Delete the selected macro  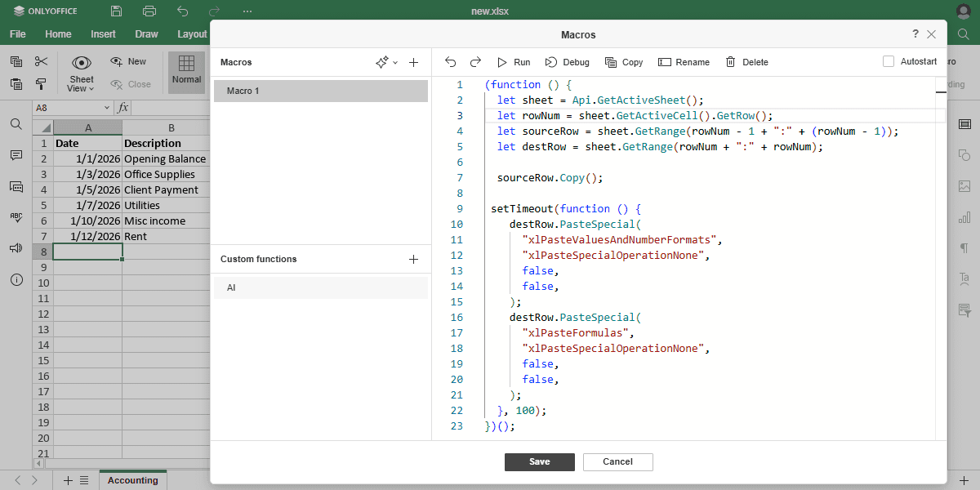(746, 62)
